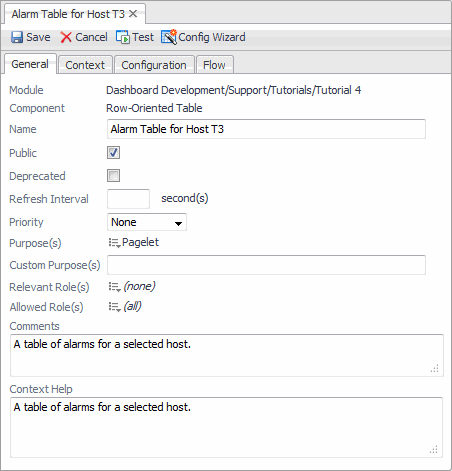Click the Config Wizard wand icon
The width and height of the screenshot is (452, 471).
click(x=169, y=37)
